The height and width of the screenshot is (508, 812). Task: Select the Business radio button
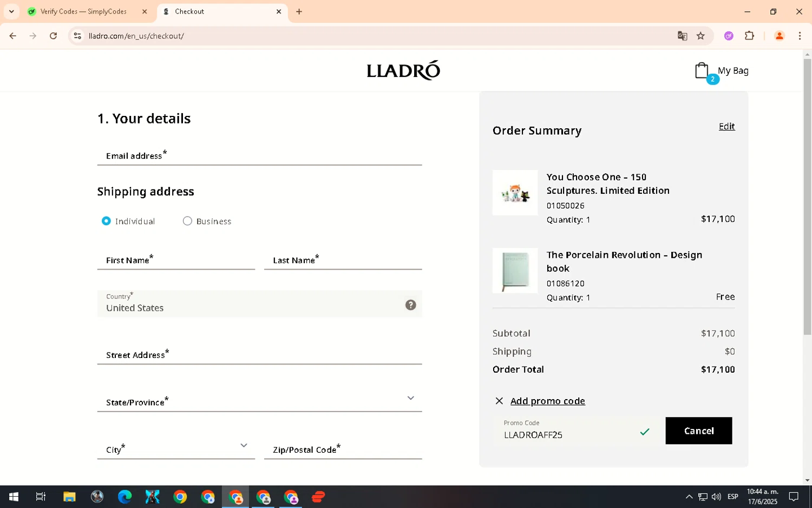tap(187, 221)
